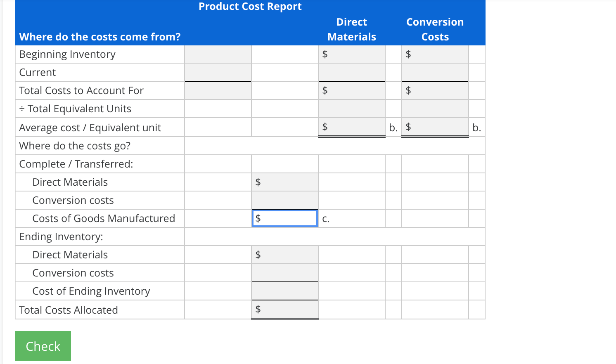Click Complete/Transferred Direct Materials amount field
This screenshot has height=364, width=616.
coord(285,182)
